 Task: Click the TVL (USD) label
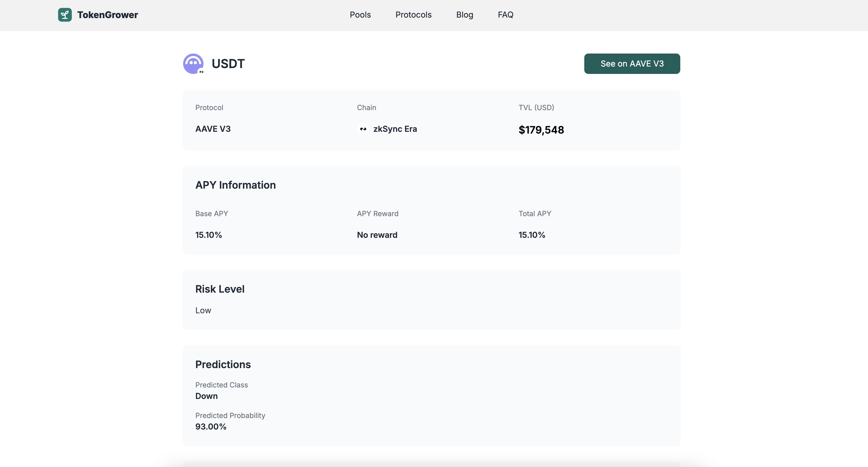pyautogui.click(x=536, y=108)
